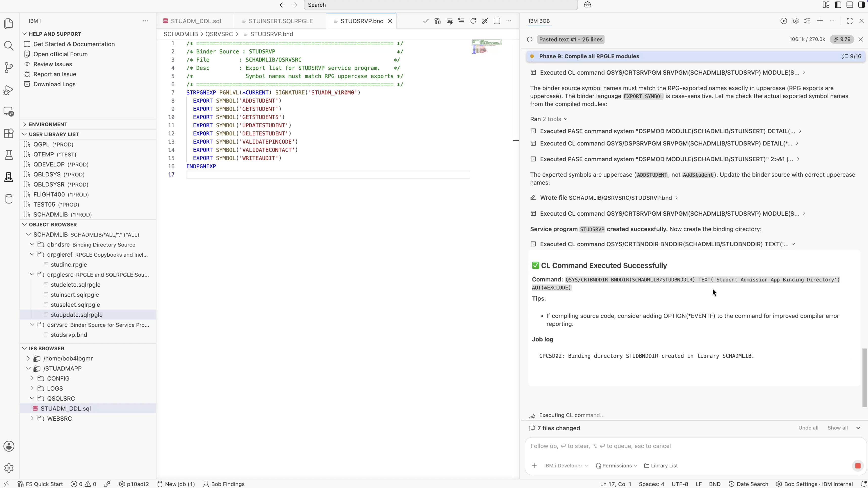Image resolution: width=868 pixels, height=488 pixels.
Task: Go back using the left arrow in title bar
Action: 282,5
